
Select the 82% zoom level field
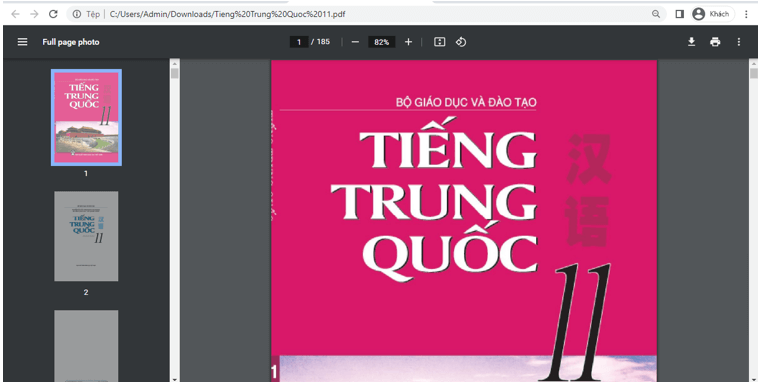[x=381, y=42]
